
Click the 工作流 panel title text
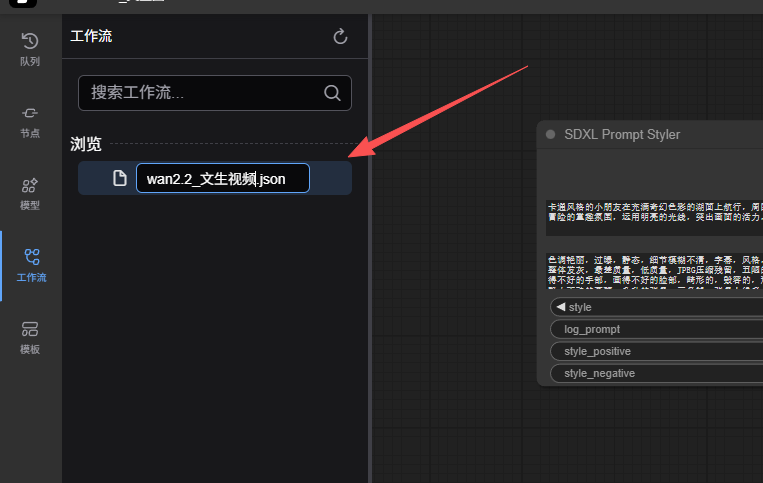pyautogui.click(x=91, y=36)
